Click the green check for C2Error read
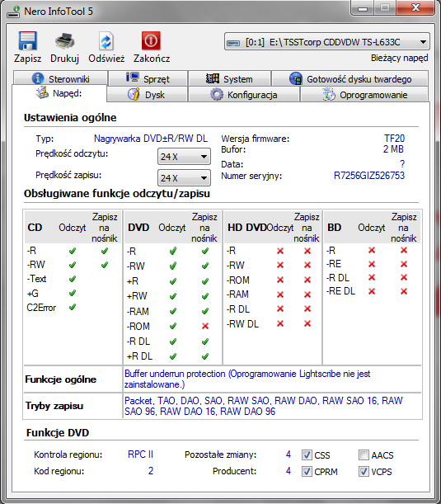 tap(73, 307)
